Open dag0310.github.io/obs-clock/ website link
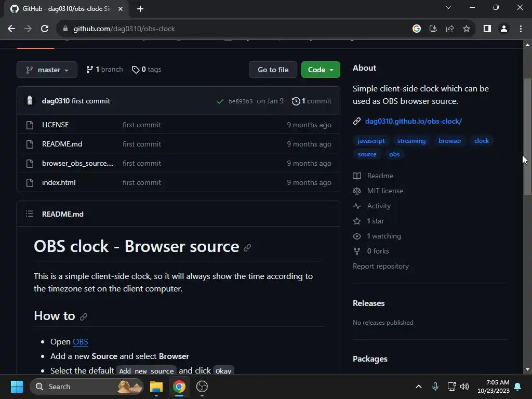The width and height of the screenshot is (532, 399). pyautogui.click(x=413, y=121)
